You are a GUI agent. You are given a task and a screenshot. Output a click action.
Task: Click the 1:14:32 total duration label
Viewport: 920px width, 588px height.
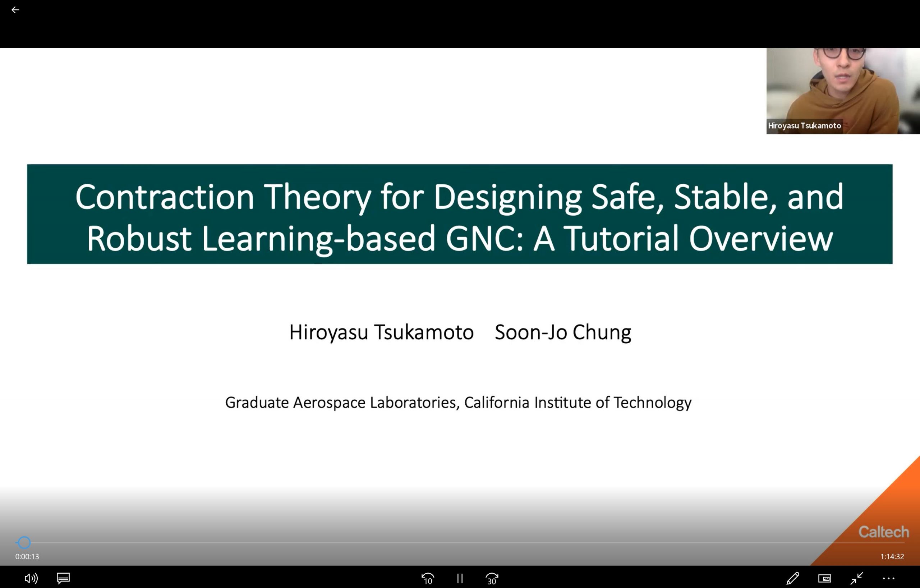click(x=892, y=557)
